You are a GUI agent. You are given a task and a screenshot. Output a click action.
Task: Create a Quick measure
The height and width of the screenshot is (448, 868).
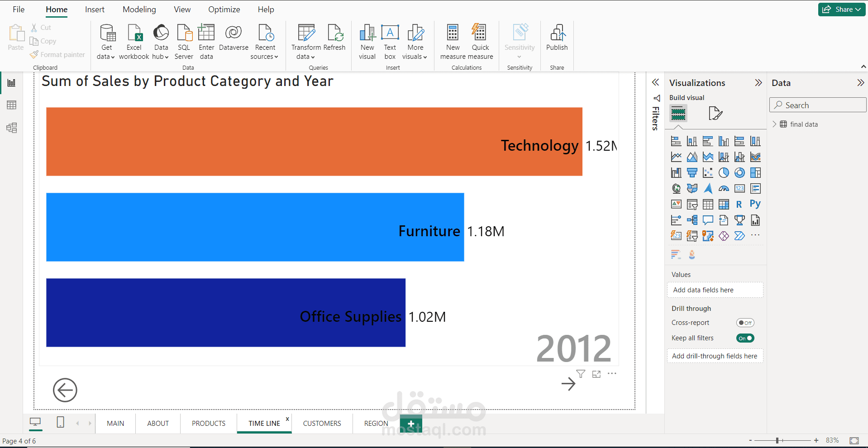(480, 42)
